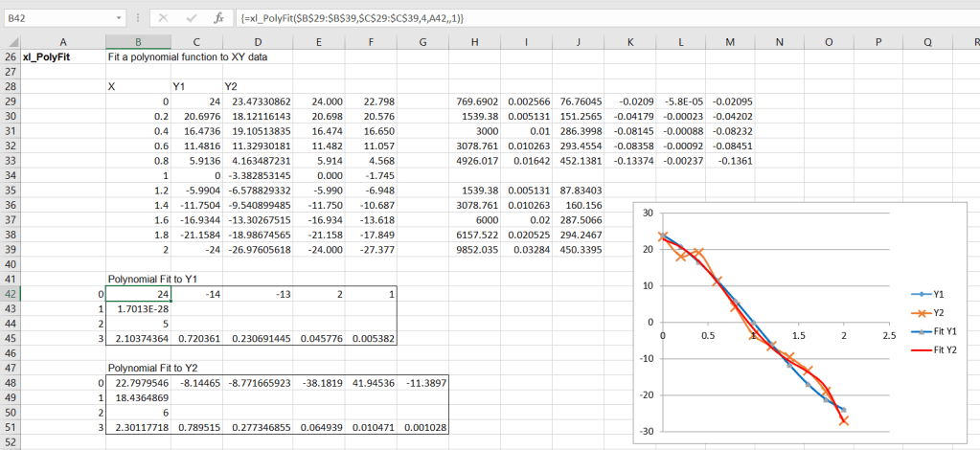The width and height of the screenshot is (980, 450).
Task: Select column D header
Action: point(258,42)
